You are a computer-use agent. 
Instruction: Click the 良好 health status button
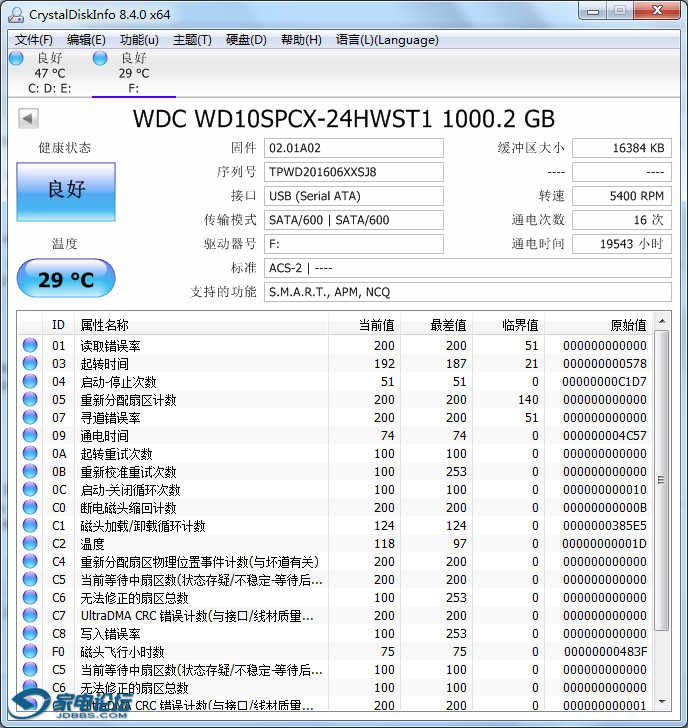click(x=66, y=191)
